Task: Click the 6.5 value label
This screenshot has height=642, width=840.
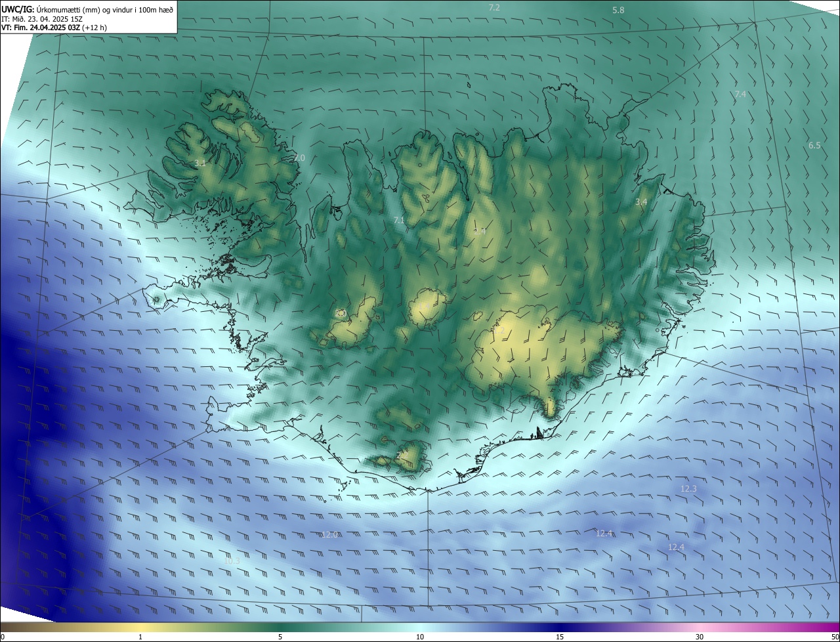Action: click(814, 146)
